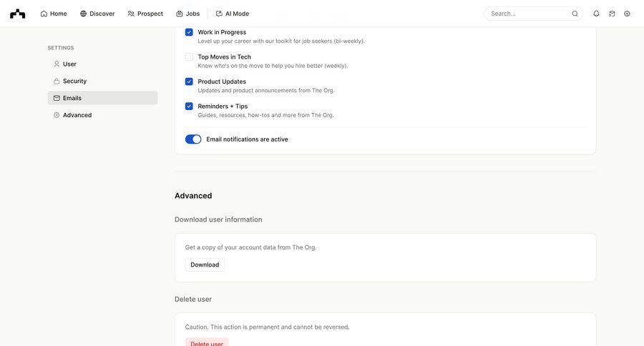Open Jobs in top navigation
644x346 pixels.
[x=188, y=14]
